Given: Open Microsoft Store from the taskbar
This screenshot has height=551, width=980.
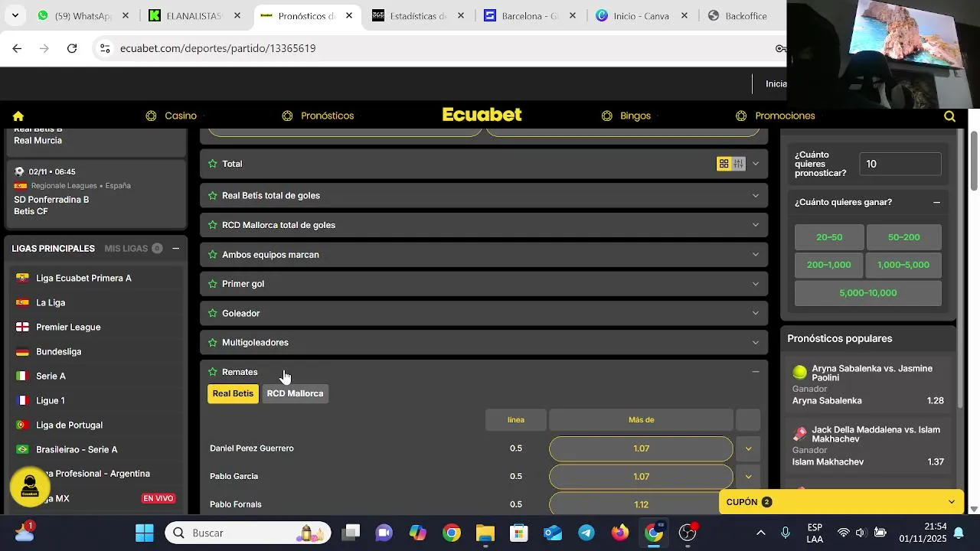Looking at the screenshot, I should point(519,533).
